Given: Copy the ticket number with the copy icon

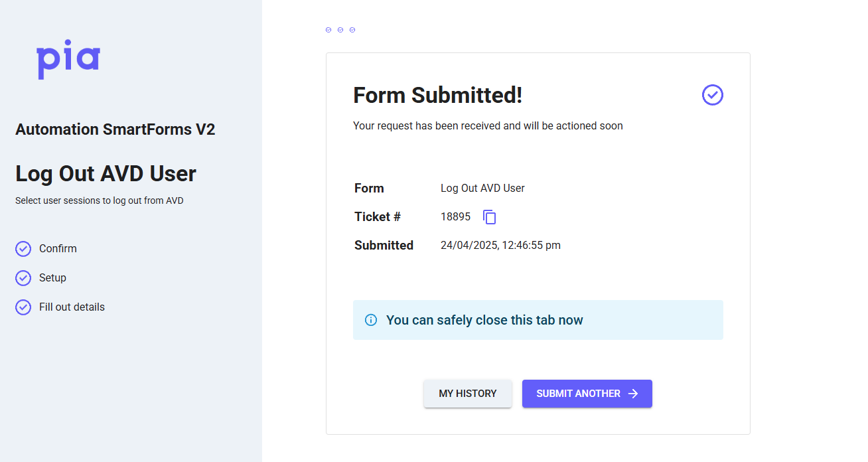Looking at the screenshot, I should pos(490,217).
